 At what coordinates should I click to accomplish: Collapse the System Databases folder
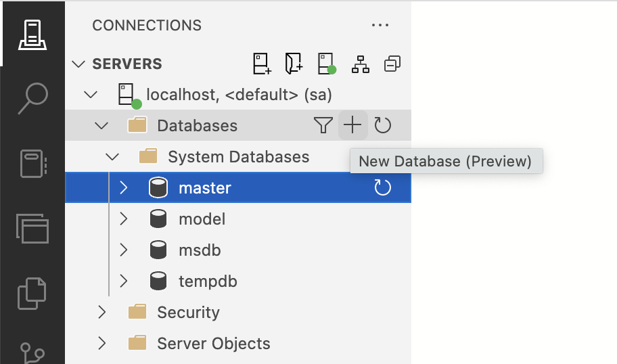pyautogui.click(x=112, y=157)
